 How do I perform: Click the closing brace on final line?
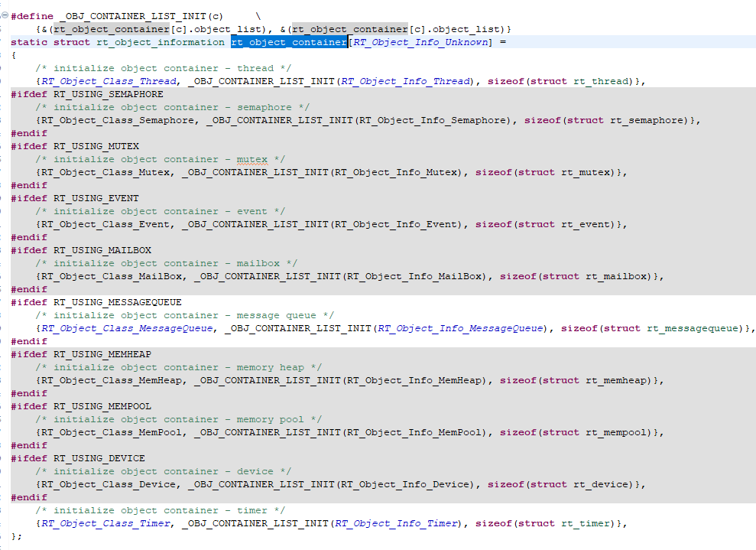(14, 536)
